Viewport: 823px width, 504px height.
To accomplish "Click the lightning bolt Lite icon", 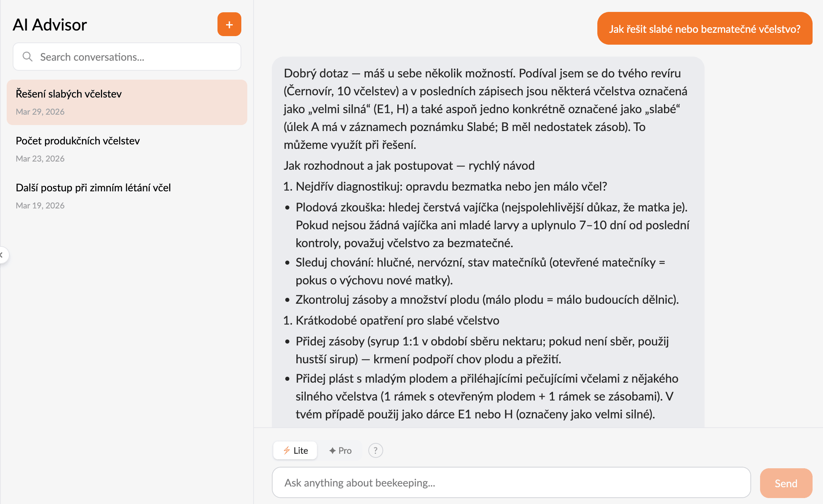I will click(x=287, y=450).
